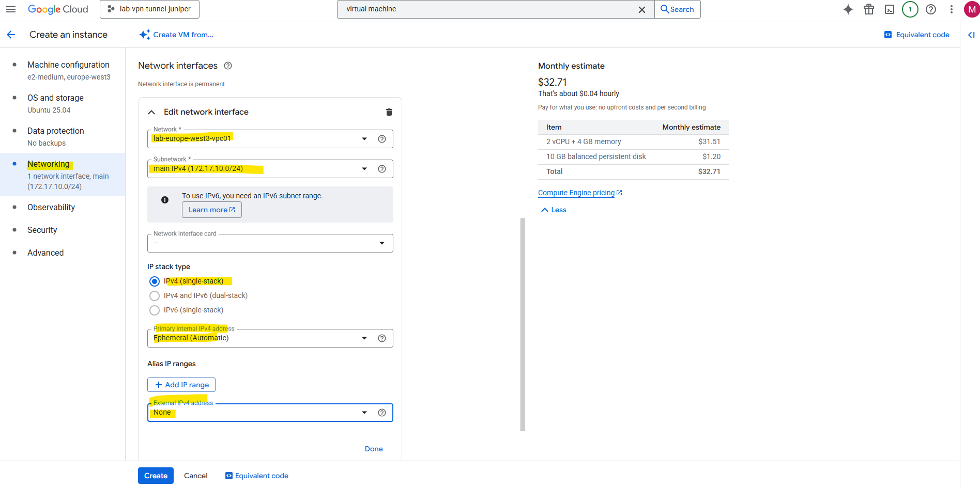
Task: Delete network interface with trash icon
Action: (389, 112)
